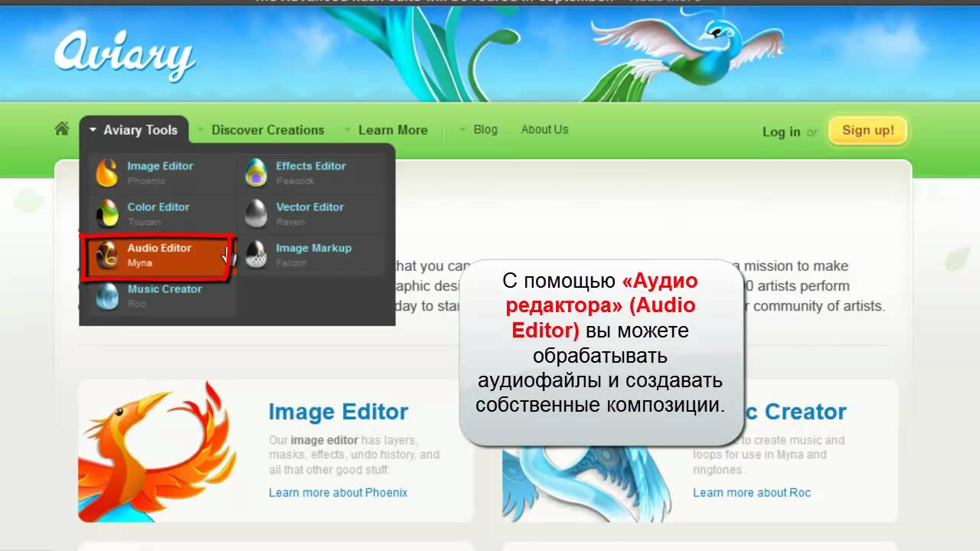Open the Learn More menu
Image resolution: width=980 pixels, height=551 pixels.
(x=393, y=130)
